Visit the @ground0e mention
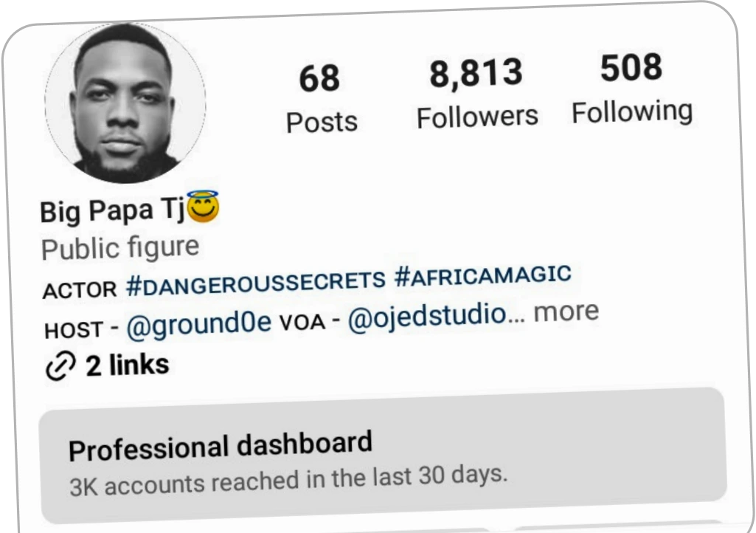This screenshot has width=756, height=533. 199,325
